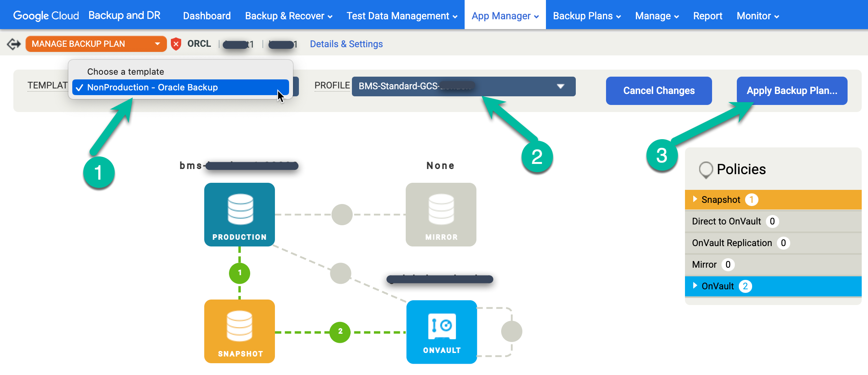This screenshot has height=375, width=868.
Task: Expand the OnVault policy row
Action: click(695, 286)
